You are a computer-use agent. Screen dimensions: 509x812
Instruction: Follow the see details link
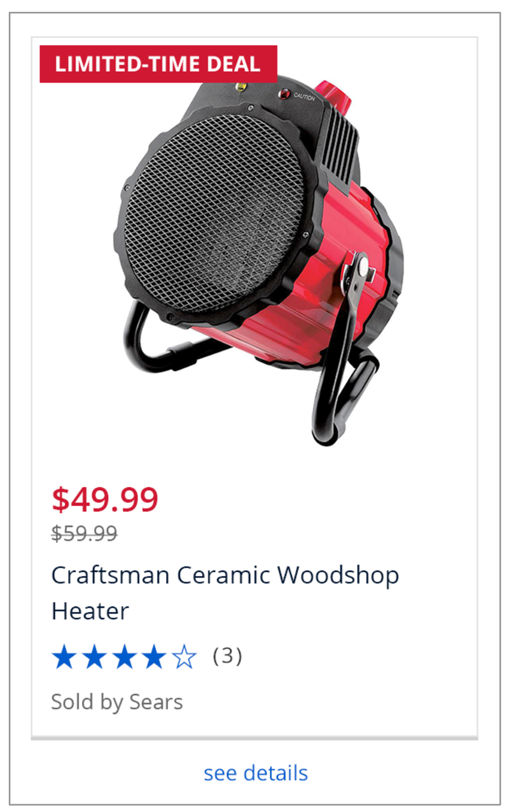coord(256,773)
